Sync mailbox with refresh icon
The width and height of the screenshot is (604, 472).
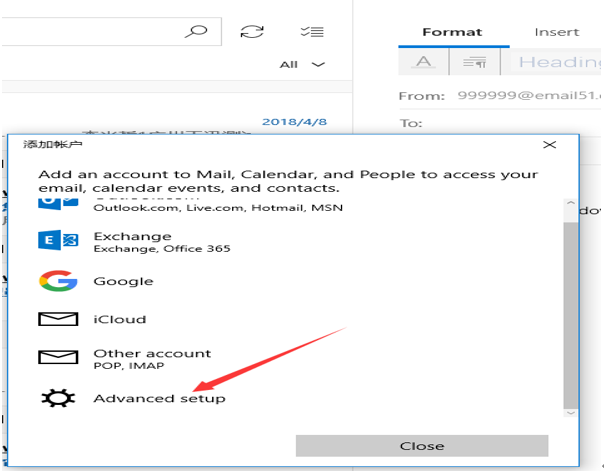pos(252,32)
